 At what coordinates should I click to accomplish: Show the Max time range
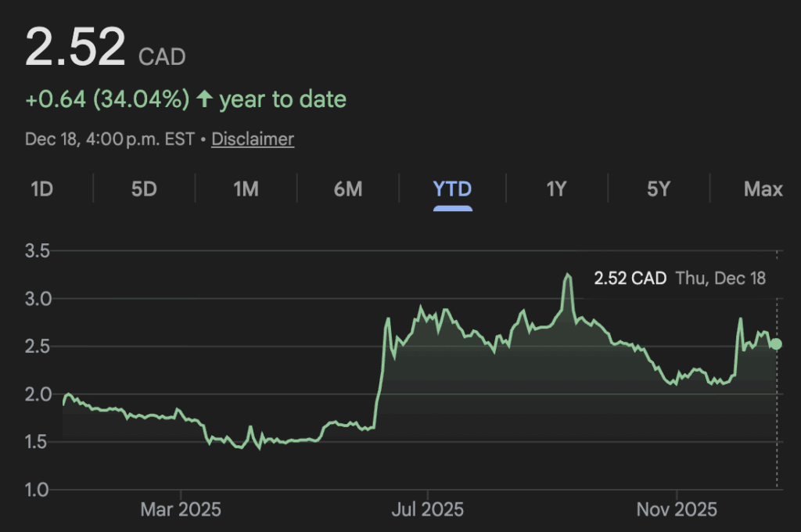pos(763,189)
